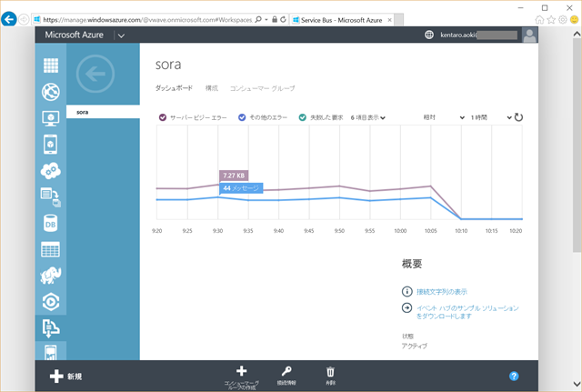Open HDInsight elephant icon in sidebar
The width and height of the screenshot is (582, 392).
51,276
